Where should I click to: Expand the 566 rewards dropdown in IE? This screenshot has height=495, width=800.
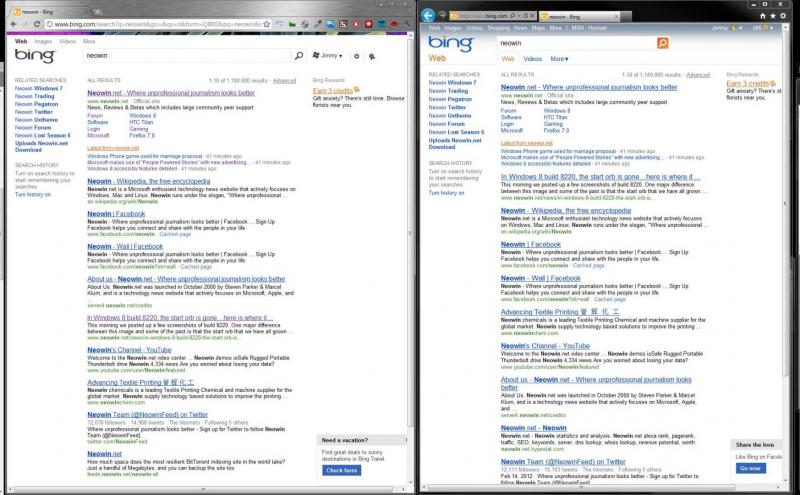click(x=763, y=28)
